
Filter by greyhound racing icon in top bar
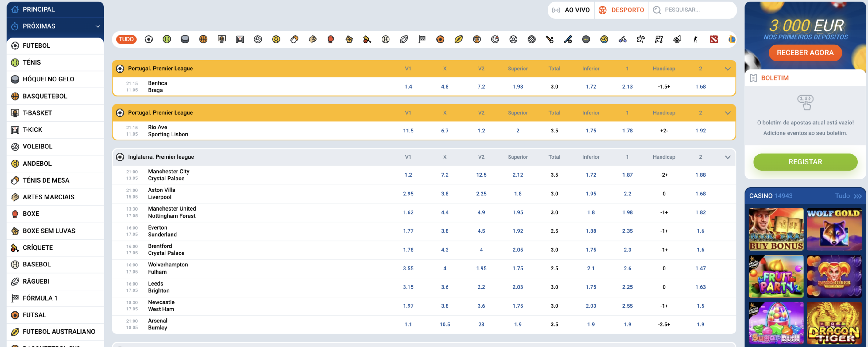(x=659, y=39)
